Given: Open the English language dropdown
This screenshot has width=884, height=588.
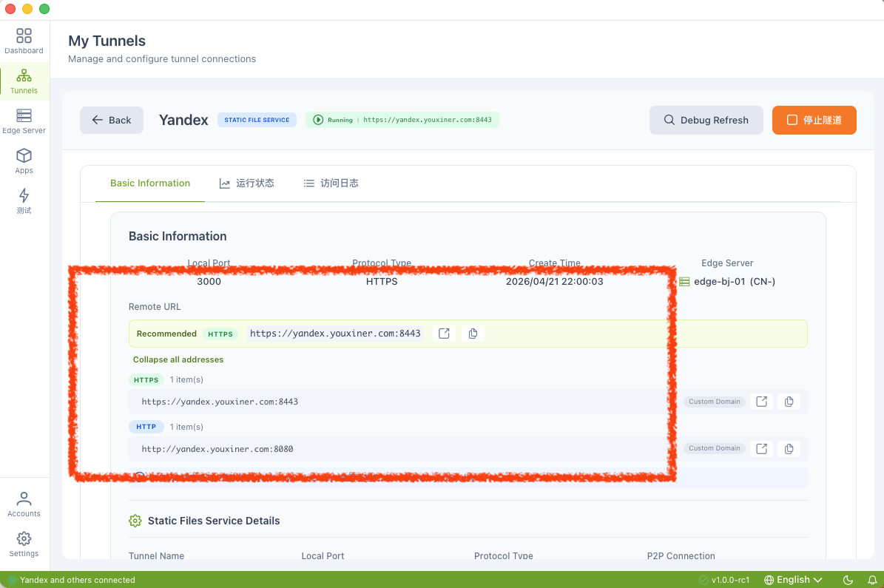Looking at the screenshot, I should pos(793,580).
